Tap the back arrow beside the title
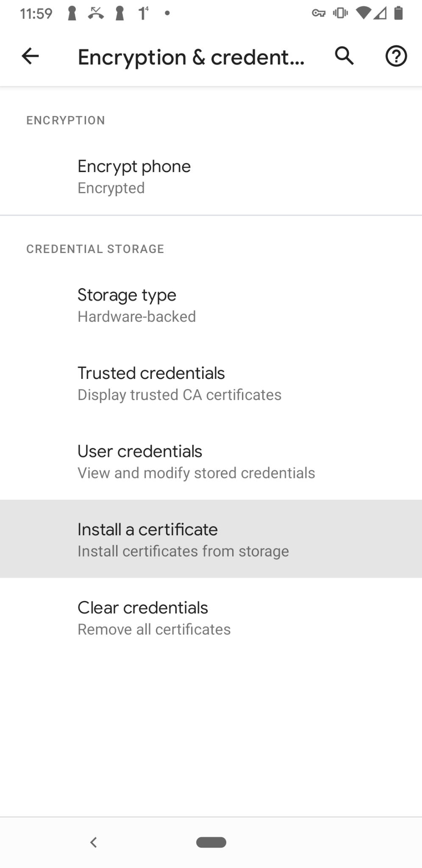Viewport: 422px width, 868px height. point(30,56)
